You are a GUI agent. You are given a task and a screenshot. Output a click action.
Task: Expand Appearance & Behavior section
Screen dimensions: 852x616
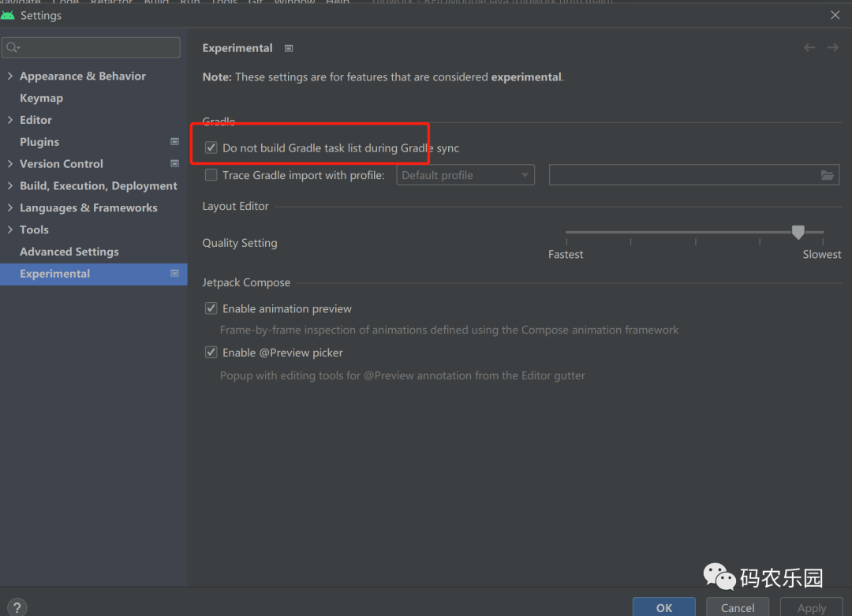point(9,76)
